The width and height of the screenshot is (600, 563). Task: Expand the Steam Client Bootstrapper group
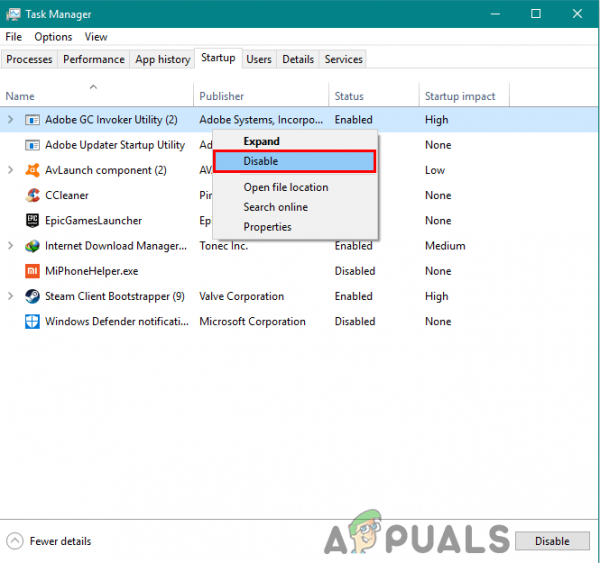(11, 297)
